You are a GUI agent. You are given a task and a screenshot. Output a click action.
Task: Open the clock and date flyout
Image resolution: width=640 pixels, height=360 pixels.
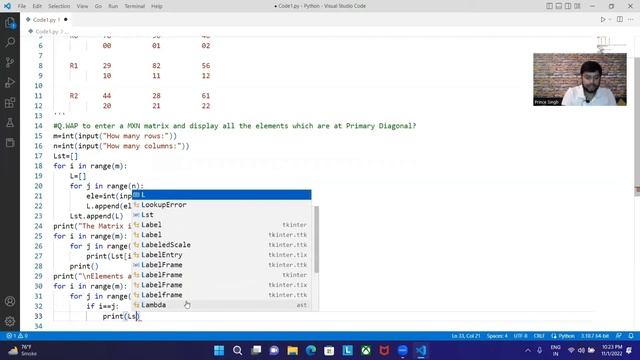pyautogui.click(x=611, y=351)
